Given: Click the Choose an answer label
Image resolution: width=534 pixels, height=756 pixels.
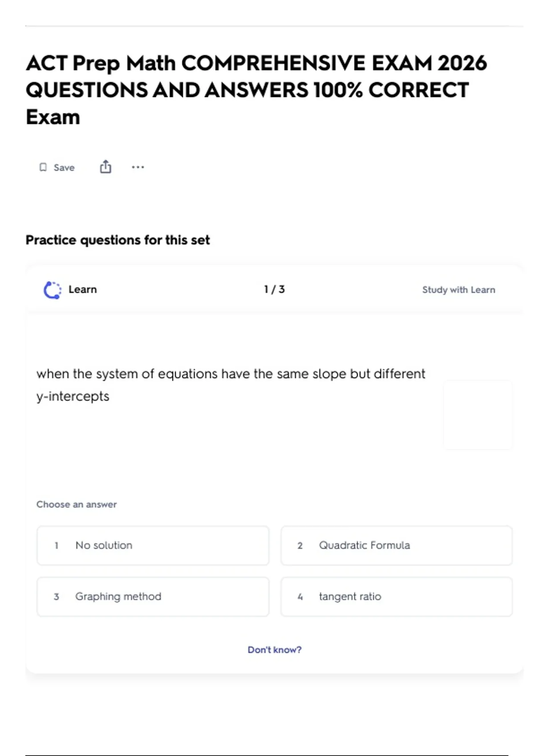Looking at the screenshot, I should [77, 504].
